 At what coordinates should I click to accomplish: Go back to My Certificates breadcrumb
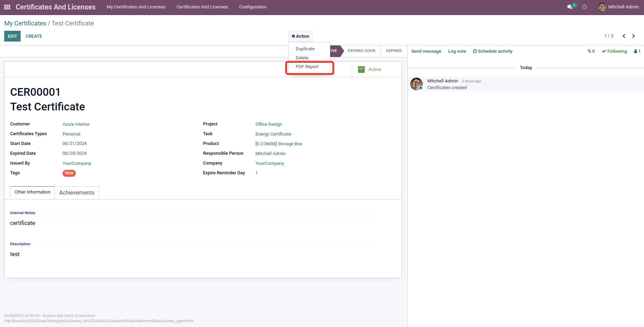pos(25,23)
